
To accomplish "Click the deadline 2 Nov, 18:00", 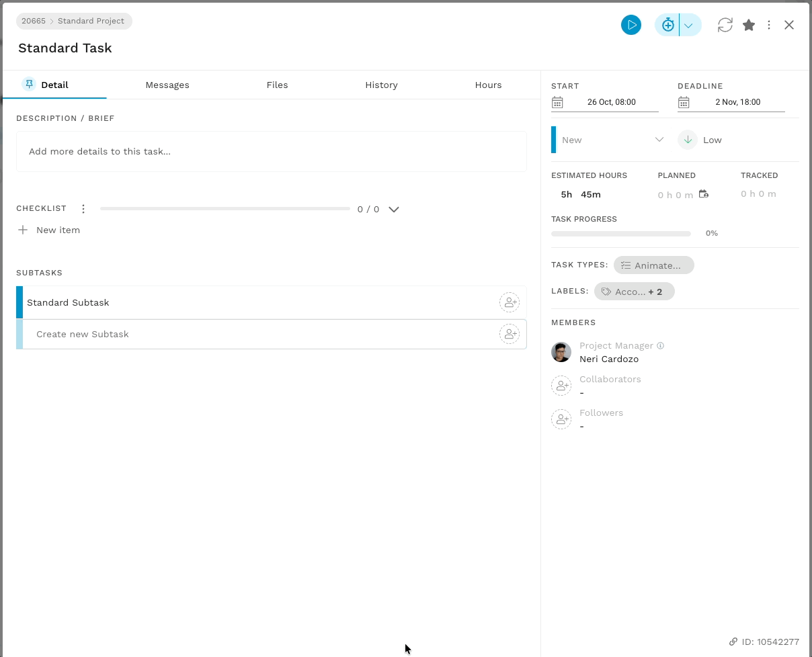I will point(738,102).
